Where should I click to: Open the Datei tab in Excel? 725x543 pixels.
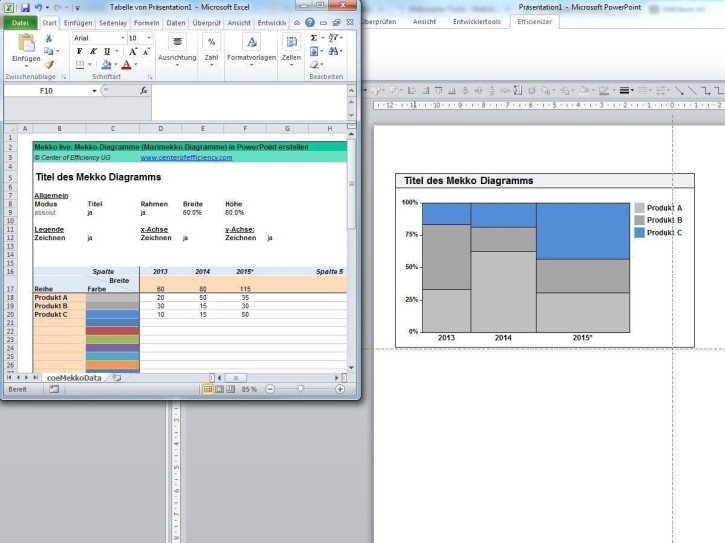coord(20,23)
